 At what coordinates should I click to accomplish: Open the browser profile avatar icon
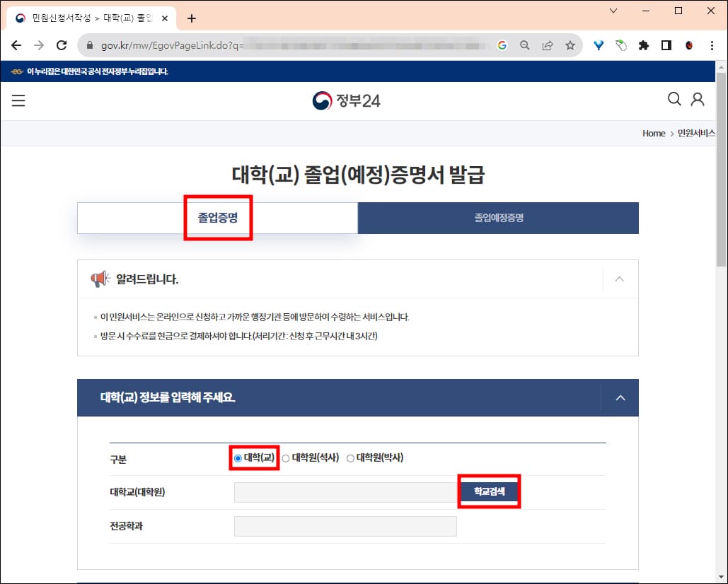(688, 45)
